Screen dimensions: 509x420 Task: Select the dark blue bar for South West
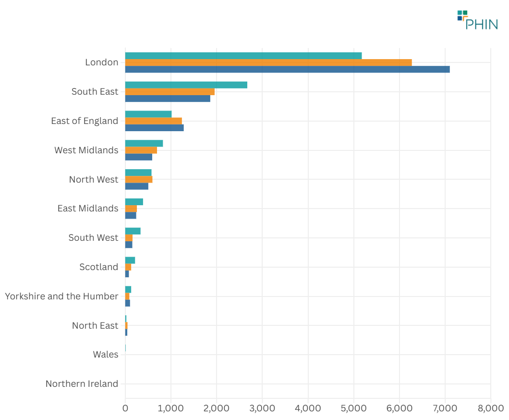130,245
